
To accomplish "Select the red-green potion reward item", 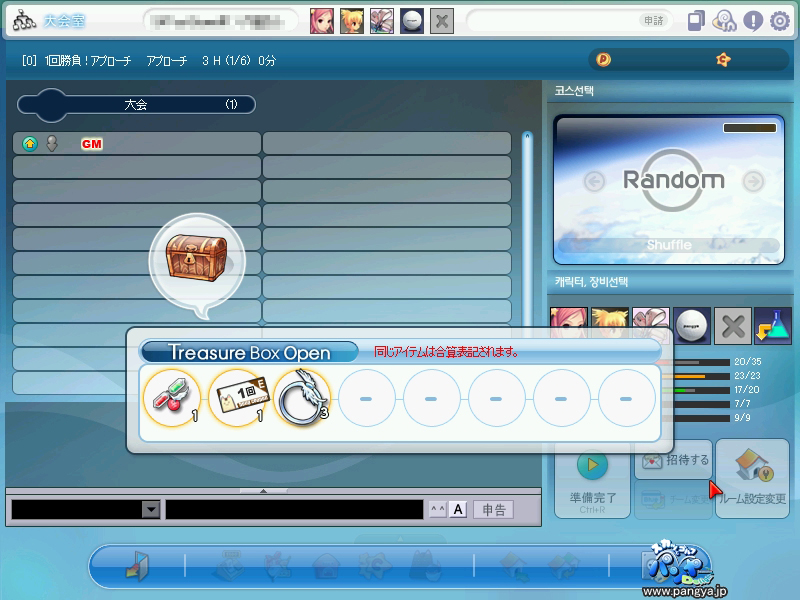I will [x=171, y=398].
